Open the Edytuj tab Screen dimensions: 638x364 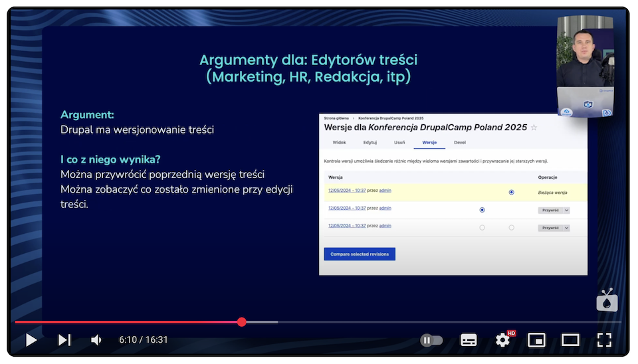pos(370,142)
